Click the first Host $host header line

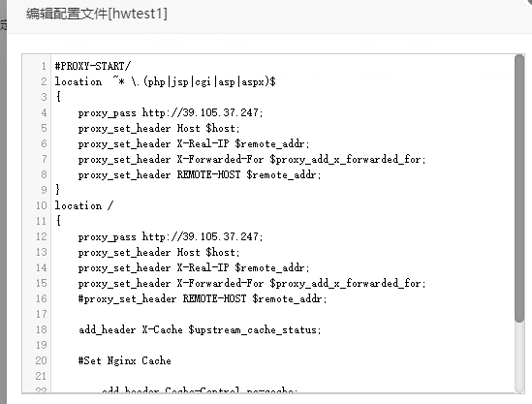159,128
